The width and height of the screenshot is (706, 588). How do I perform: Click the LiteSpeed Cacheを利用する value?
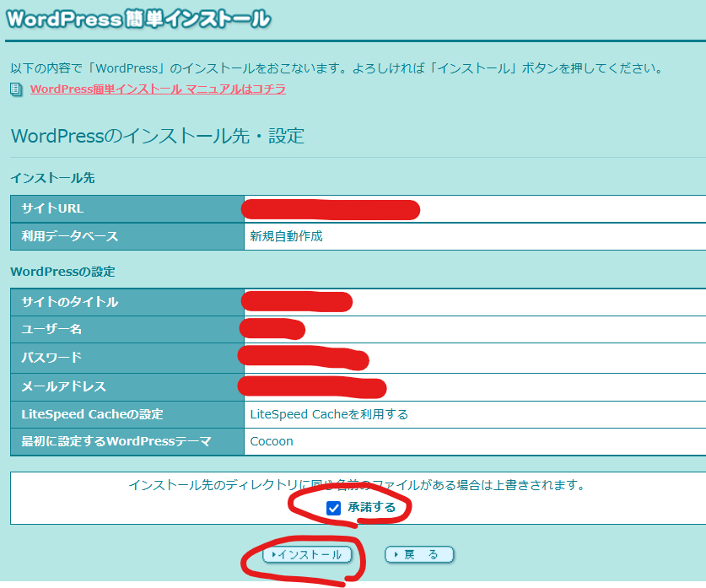[329, 414]
